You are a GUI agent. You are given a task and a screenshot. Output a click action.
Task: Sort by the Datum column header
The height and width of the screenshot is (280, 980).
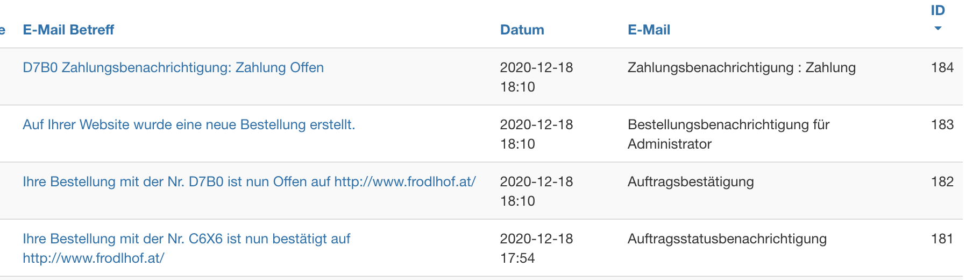point(522,30)
